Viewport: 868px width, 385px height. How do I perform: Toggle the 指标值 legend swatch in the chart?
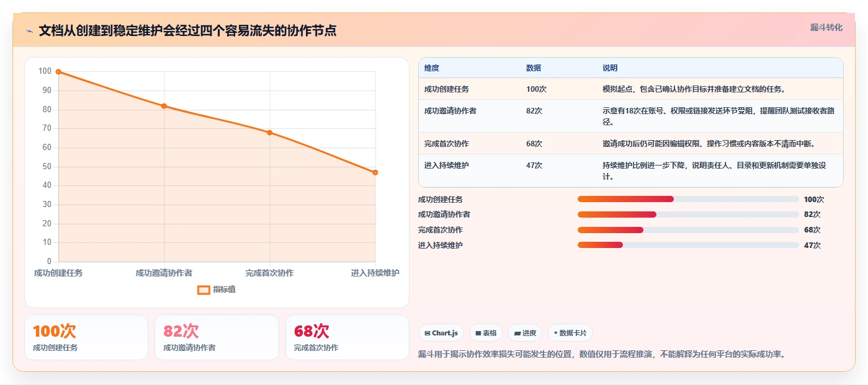coord(204,290)
